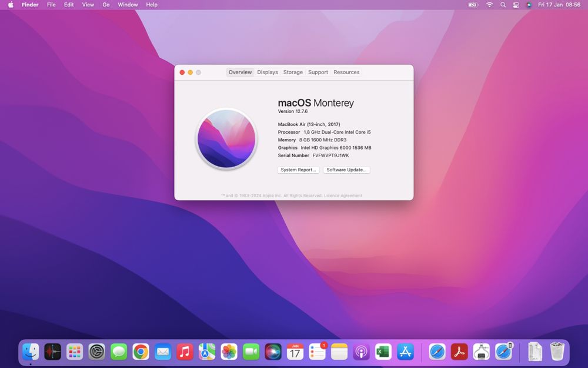Open Control Centre from the menu bar
Image resolution: width=588 pixels, height=368 pixels.
point(516,5)
